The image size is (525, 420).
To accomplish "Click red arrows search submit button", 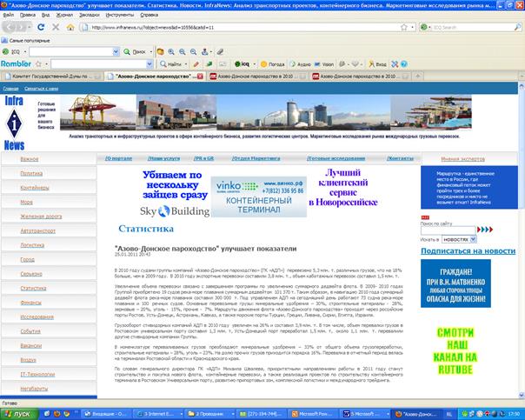I will [x=485, y=230].
